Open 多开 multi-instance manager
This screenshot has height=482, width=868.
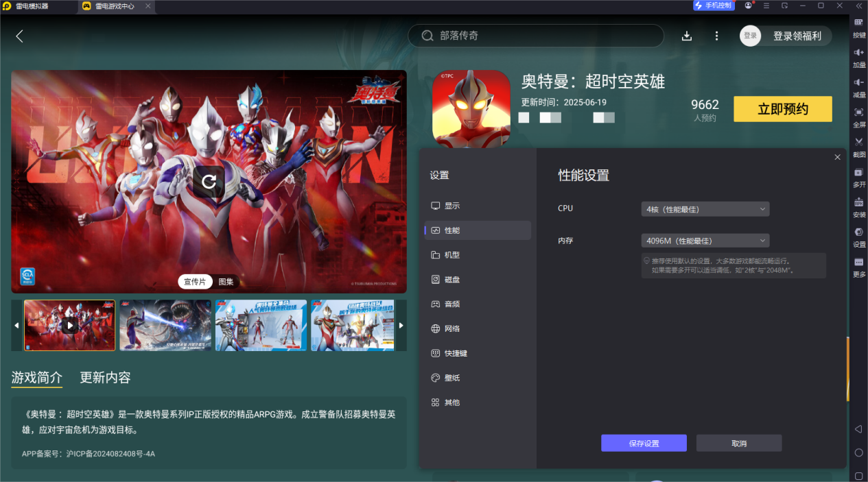point(858,178)
